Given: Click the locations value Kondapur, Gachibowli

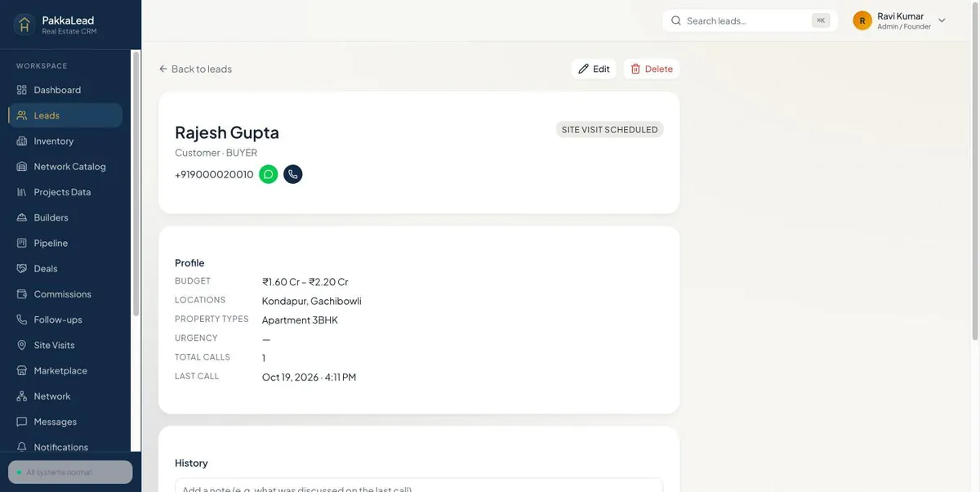Looking at the screenshot, I should [312, 301].
